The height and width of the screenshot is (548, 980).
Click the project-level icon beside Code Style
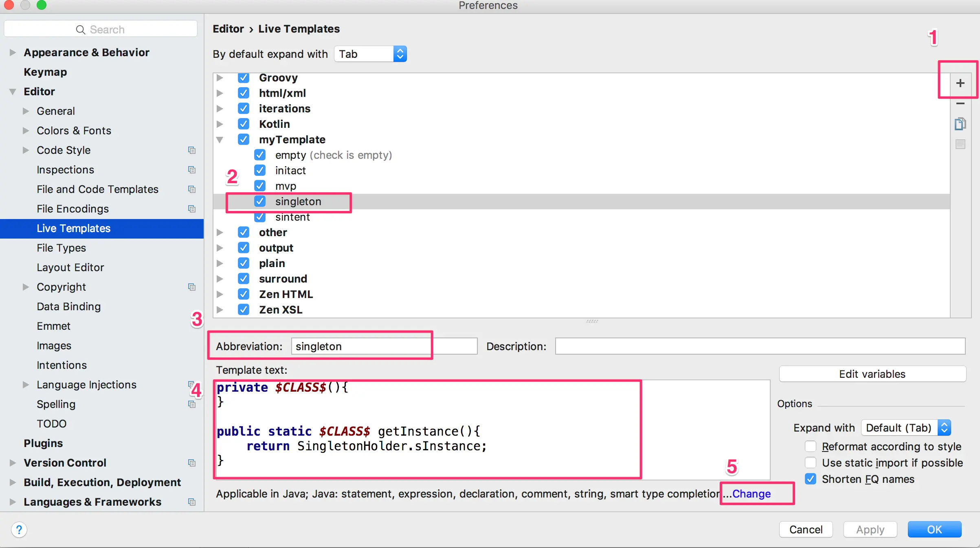192,150
